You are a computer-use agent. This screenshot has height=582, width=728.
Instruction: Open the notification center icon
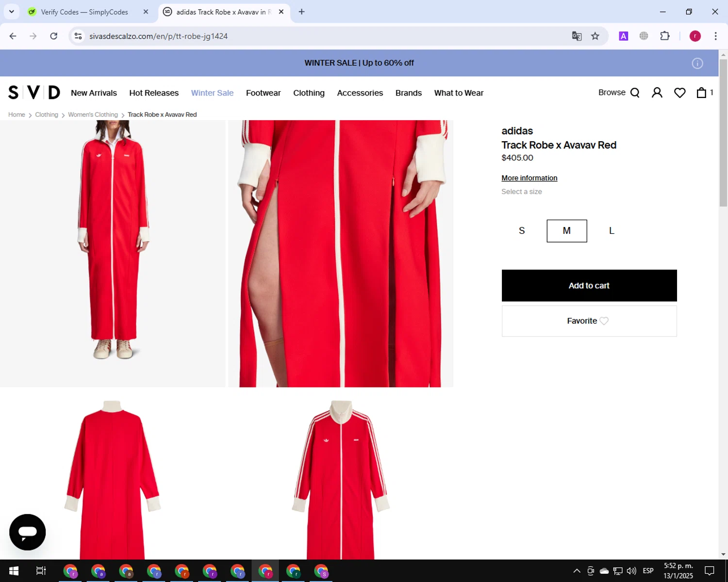[710, 571]
